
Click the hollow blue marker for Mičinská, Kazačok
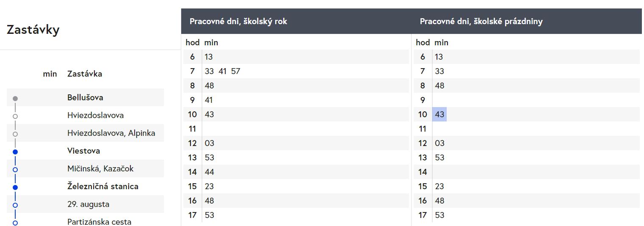(15, 170)
